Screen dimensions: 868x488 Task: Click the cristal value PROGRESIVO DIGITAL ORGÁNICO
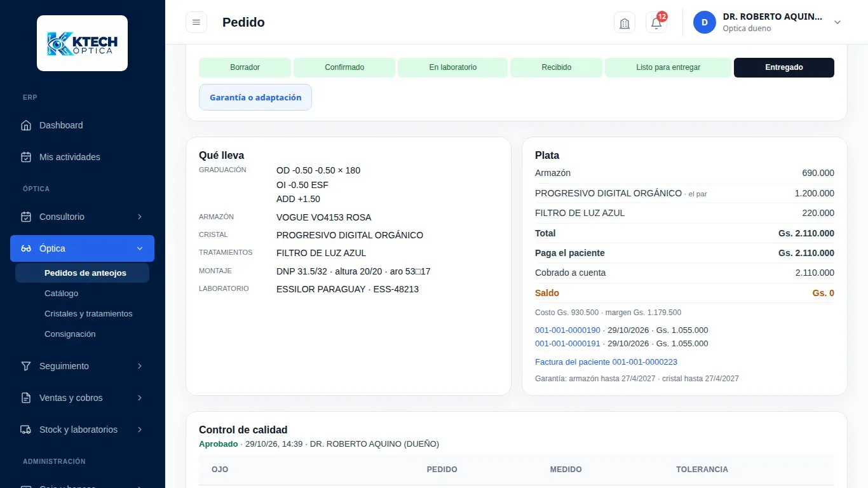tap(349, 235)
